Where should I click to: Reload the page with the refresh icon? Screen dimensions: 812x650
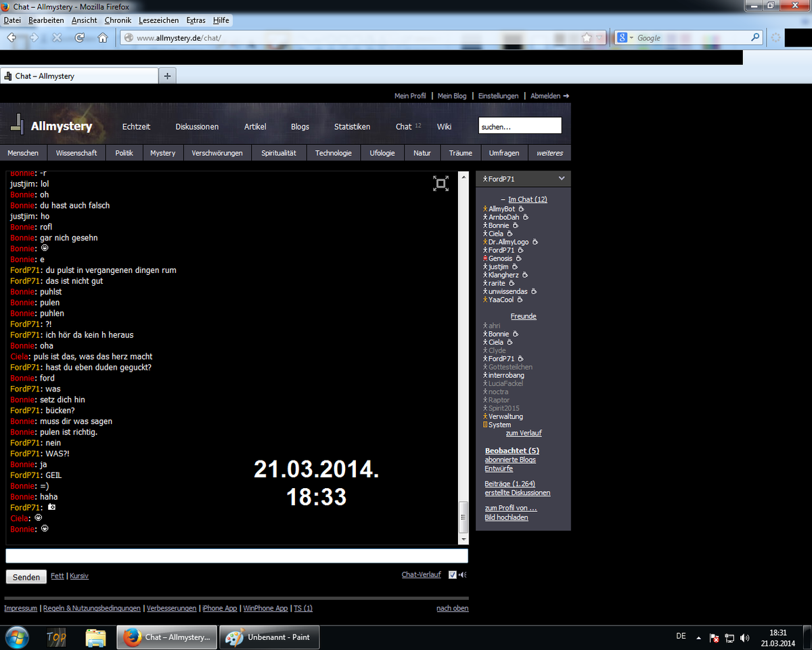(80, 38)
